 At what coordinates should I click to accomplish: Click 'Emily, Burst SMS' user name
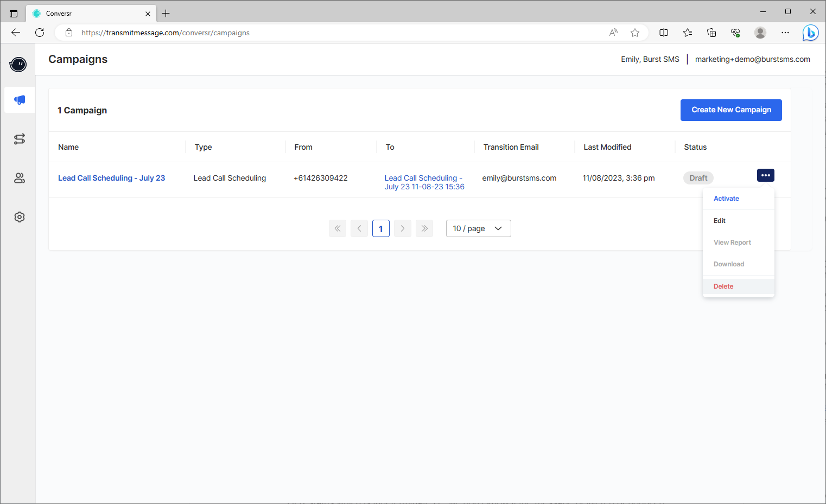[x=650, y=59]
